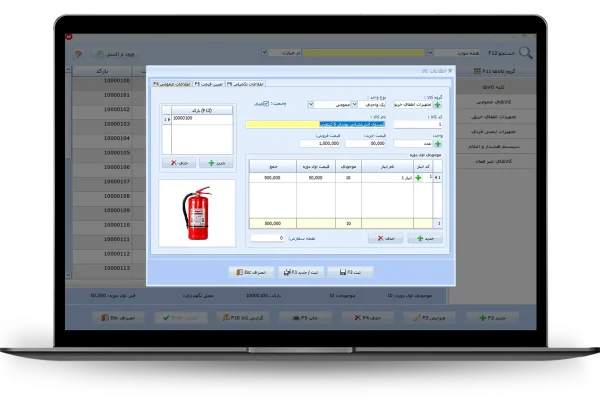The height and width of the screenshot is (400, 600).
Task: Open the search scope dropdown همه موارد
Action: tap(430, 53)
